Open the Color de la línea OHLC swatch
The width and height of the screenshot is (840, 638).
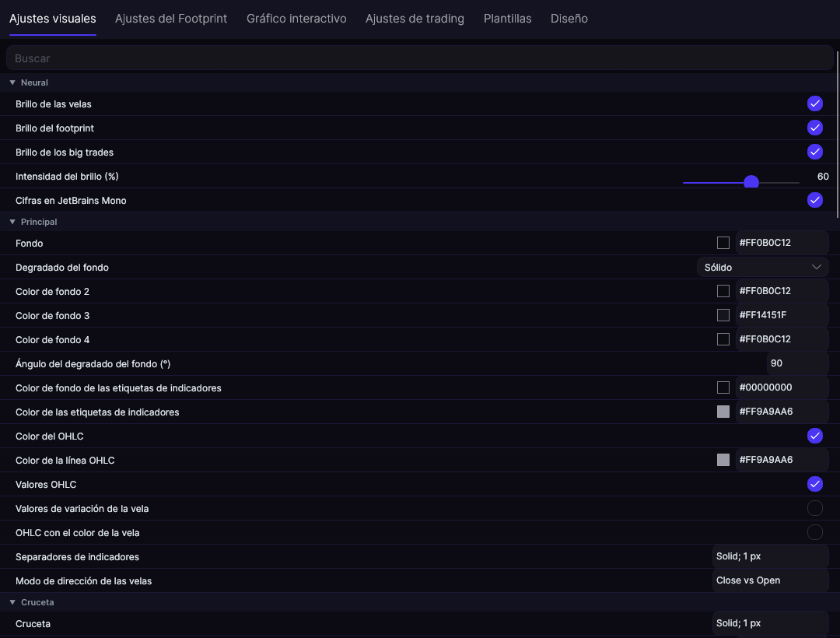723,460
